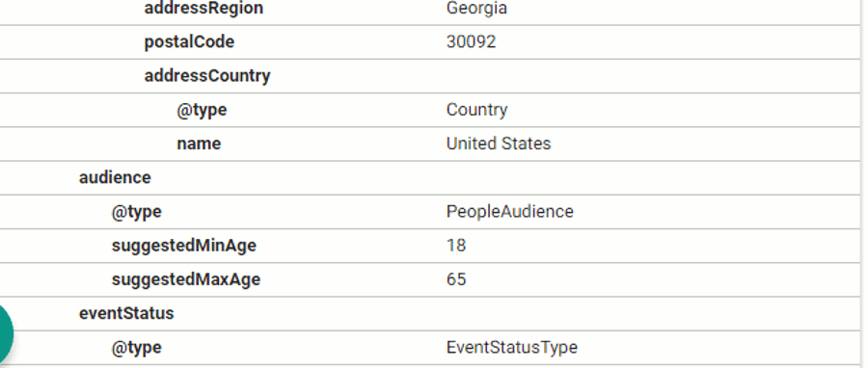This screenshot has width=868, height=368.
Task: Expand the audience property group
Action: coord(115,177)
